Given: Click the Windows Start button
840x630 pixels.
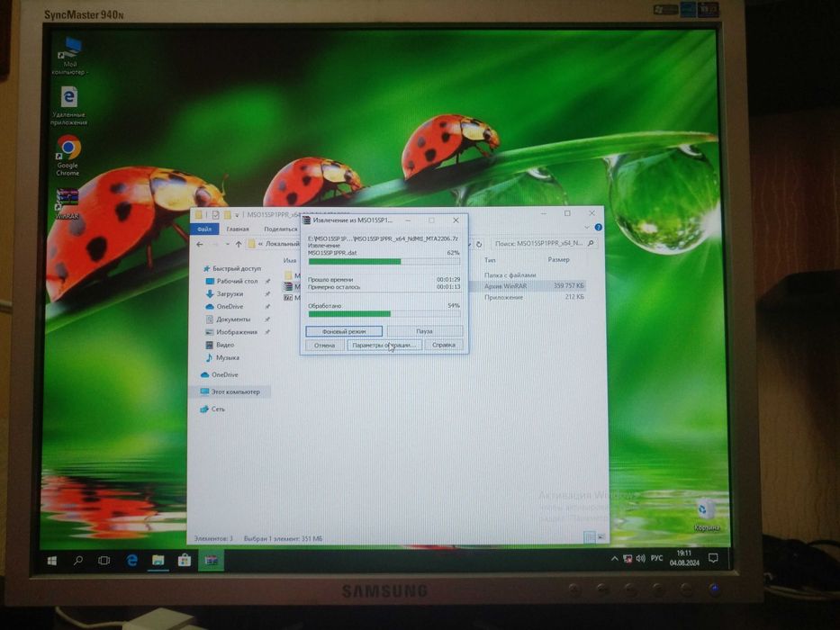Looking at the screenshot, I should pos(52,561).
